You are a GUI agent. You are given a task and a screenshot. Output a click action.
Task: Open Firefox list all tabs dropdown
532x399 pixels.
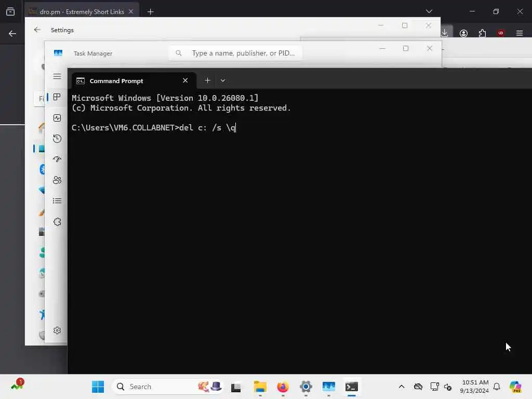429,11
